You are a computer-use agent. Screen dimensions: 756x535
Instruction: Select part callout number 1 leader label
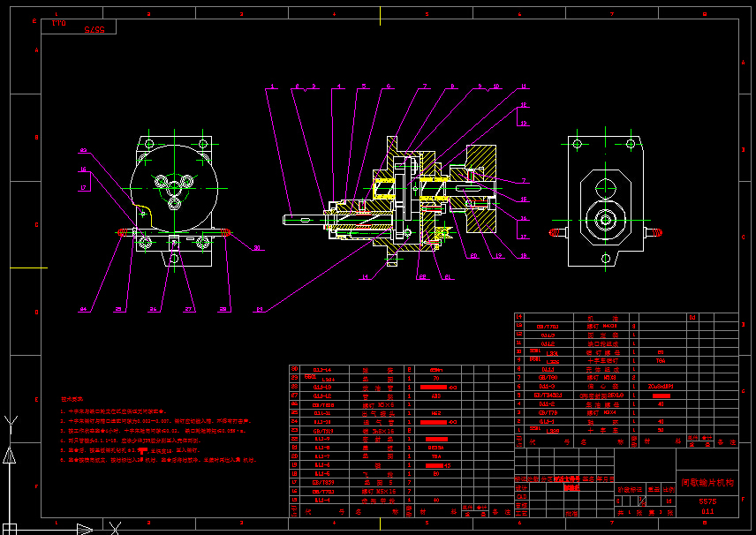click(x=272, y=87)
